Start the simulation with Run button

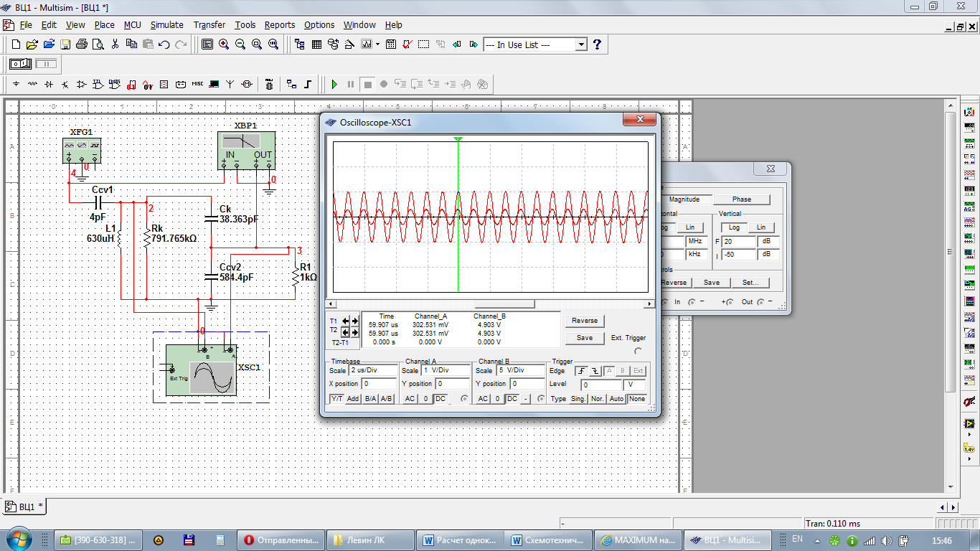coord(334,85)
